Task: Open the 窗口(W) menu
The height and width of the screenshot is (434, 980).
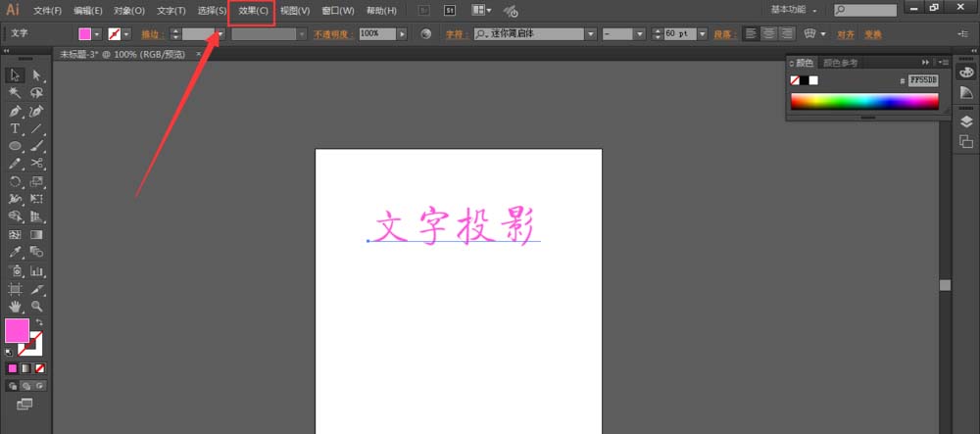Action: 337,11
